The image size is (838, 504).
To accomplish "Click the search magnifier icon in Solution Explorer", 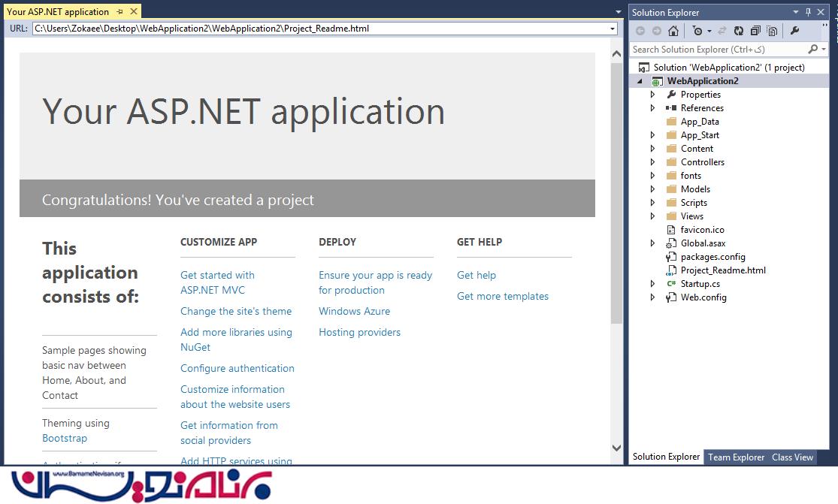I will point(812,50).
